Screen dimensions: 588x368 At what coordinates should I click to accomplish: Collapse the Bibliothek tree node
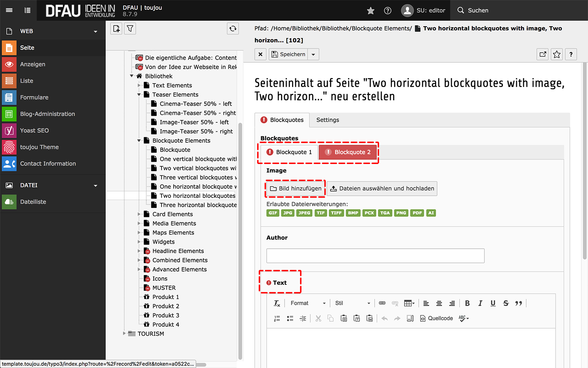coord(132,76)
